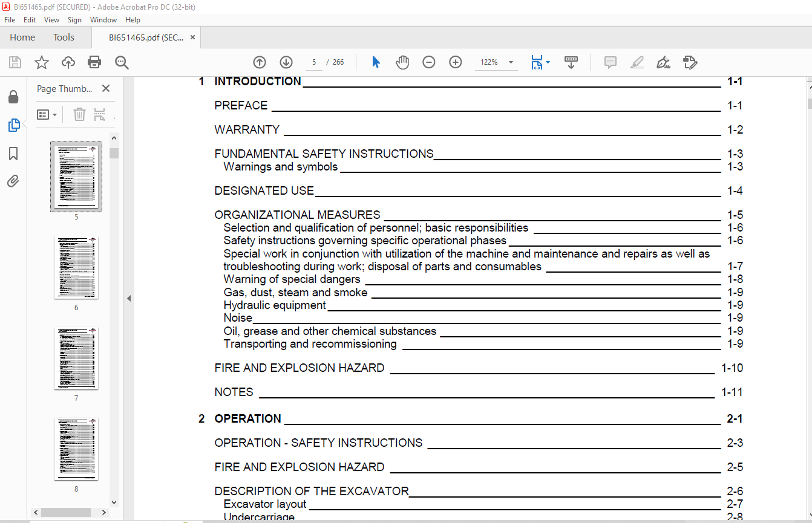Click the insert page break icon

point(100,114)
